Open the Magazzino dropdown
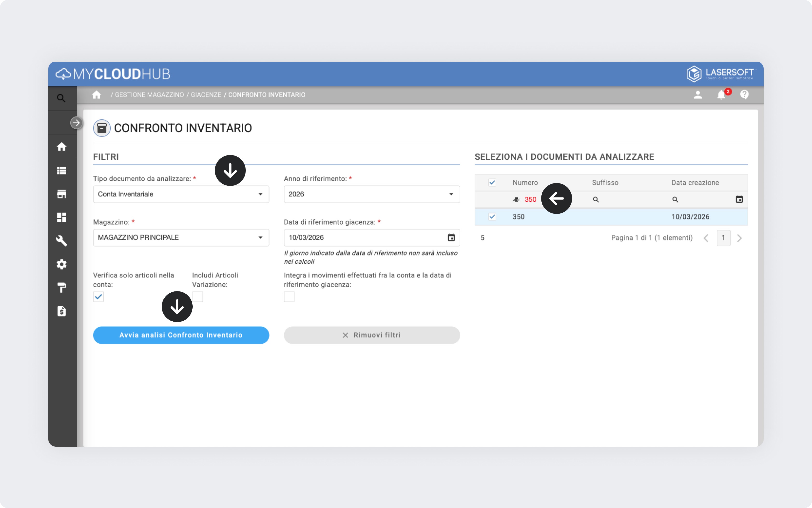 [x=181, y=238]
